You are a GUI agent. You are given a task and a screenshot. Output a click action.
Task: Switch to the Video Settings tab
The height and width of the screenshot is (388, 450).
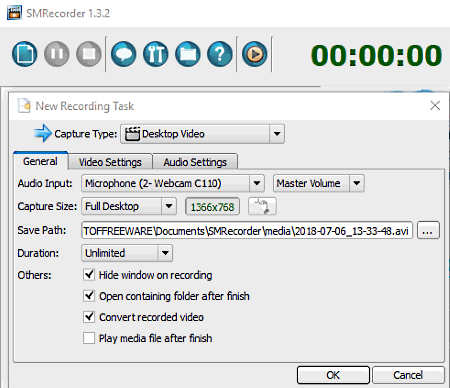coord(110,162)
